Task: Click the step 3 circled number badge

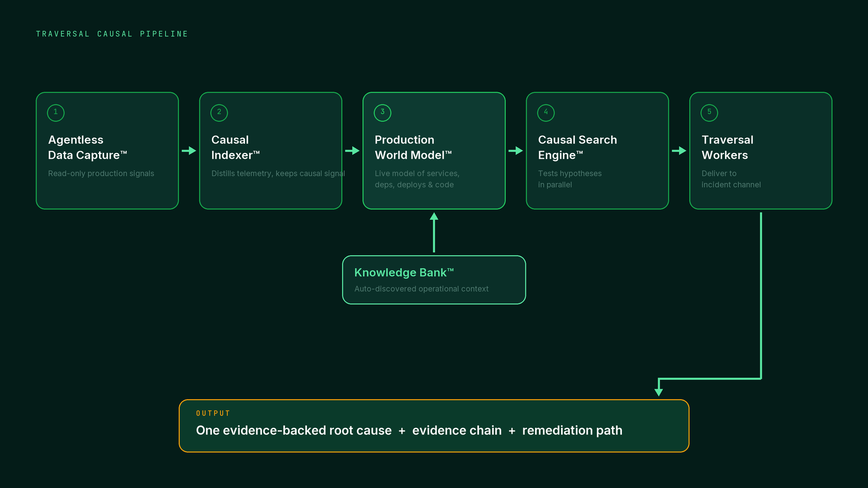Action: (x=382, y=113)
